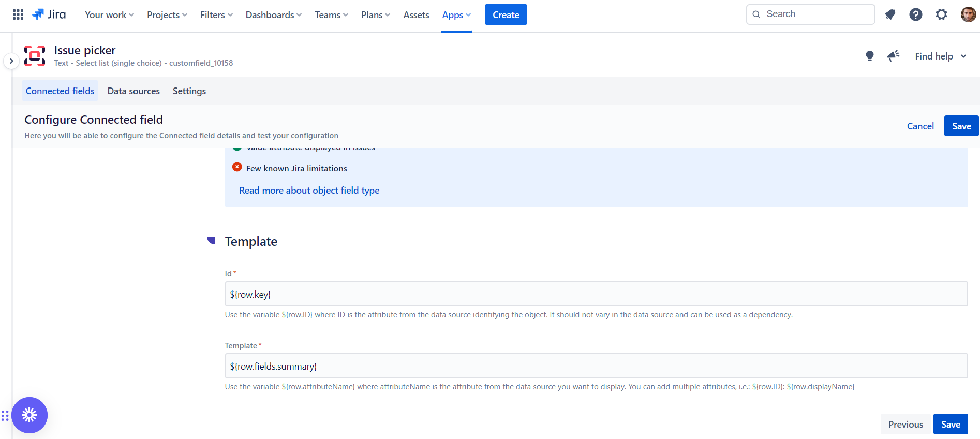Screen dimensions: 980x439
Task: Open the notifications icon in top bar
Action: [x=890, y=14]
